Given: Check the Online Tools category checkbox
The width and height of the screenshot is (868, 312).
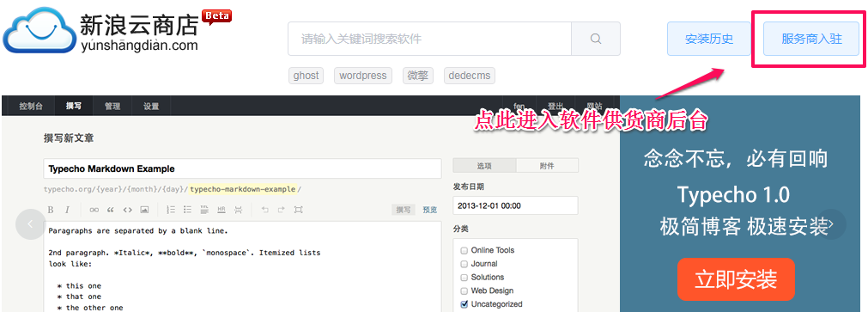Looking at the screenshot, I should (464, 250).
